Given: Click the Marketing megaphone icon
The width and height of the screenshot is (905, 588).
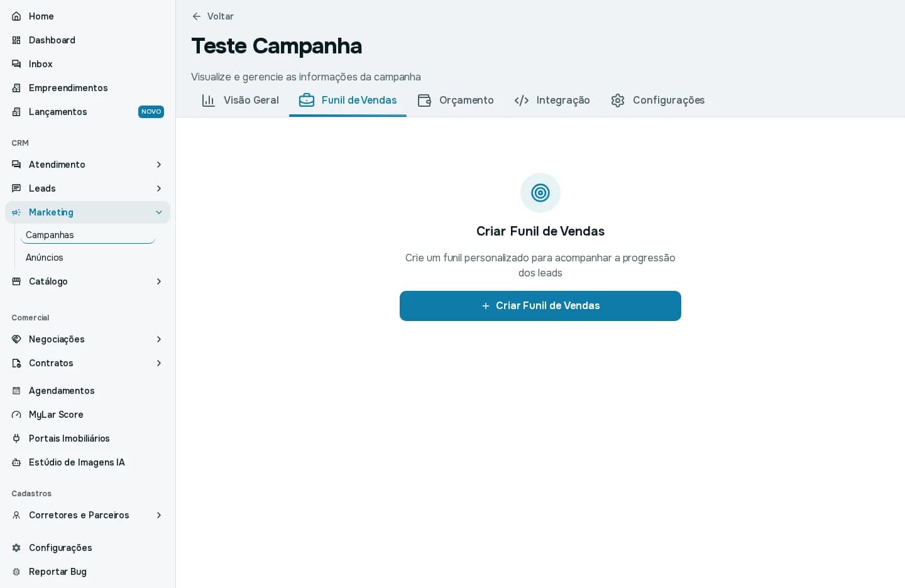Looking at the screenshot, I should pos(16,212).
